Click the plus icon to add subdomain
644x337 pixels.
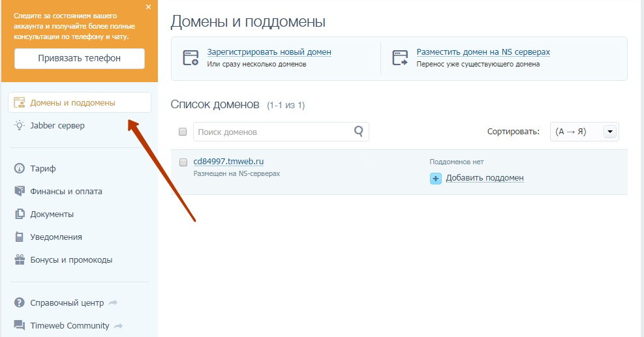point(436,178)
